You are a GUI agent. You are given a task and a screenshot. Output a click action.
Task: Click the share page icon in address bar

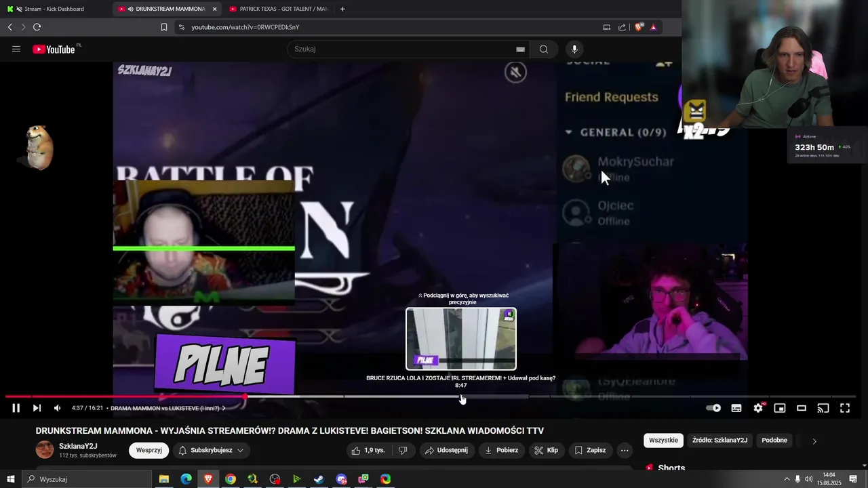tap(623, 27)
